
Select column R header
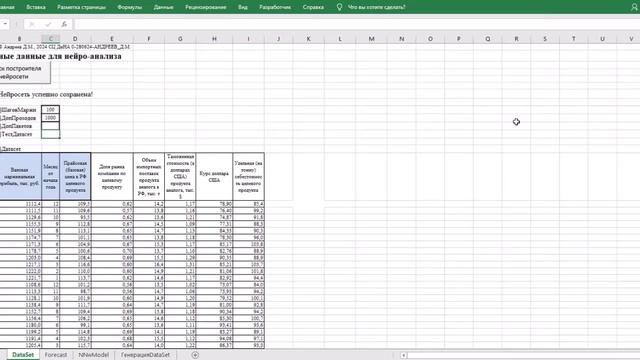click(516, 39)
